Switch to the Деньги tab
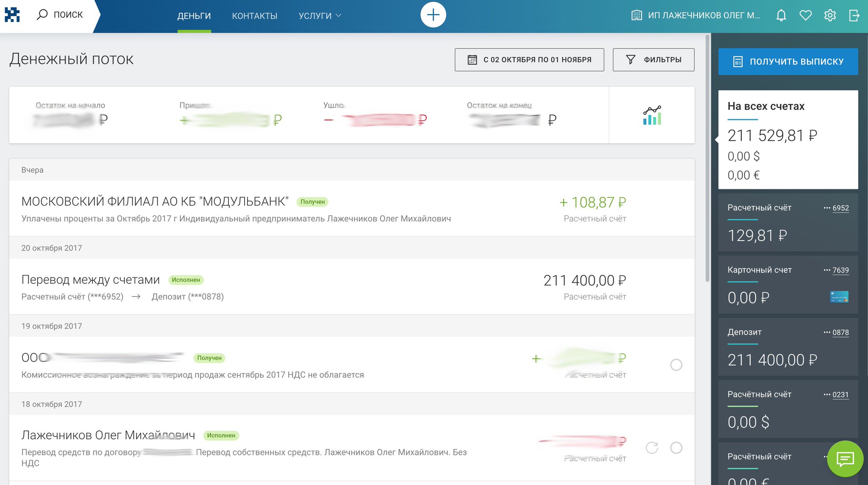 point(194,16)
